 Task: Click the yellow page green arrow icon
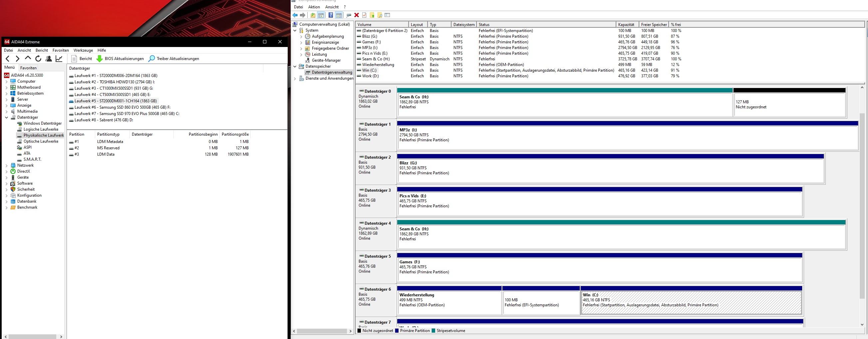click(372, 15)
